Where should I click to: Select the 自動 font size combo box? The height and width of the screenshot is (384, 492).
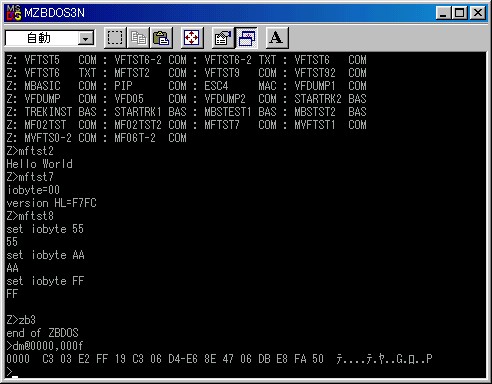(50, 38)
